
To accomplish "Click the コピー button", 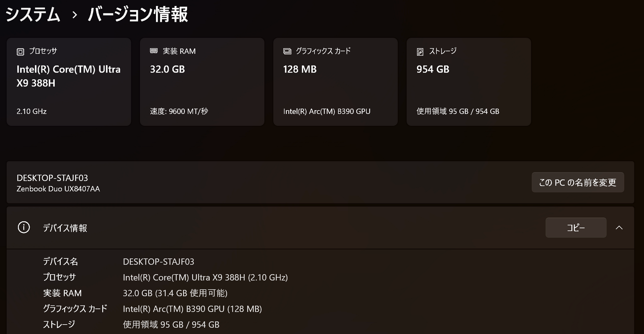I will pyautogui.click(x=576, y=228).
